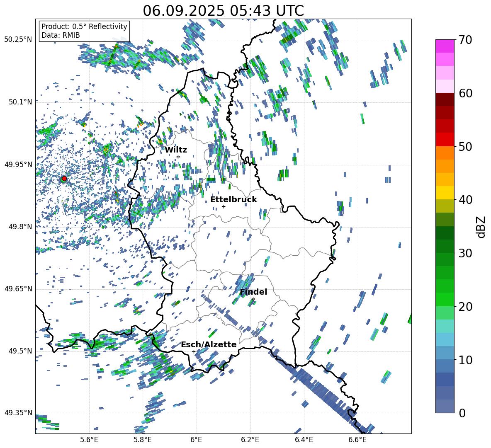491x448 pixels.
Task: Click the 6.4°E longitude label
Action: click(x=304, y=440)
